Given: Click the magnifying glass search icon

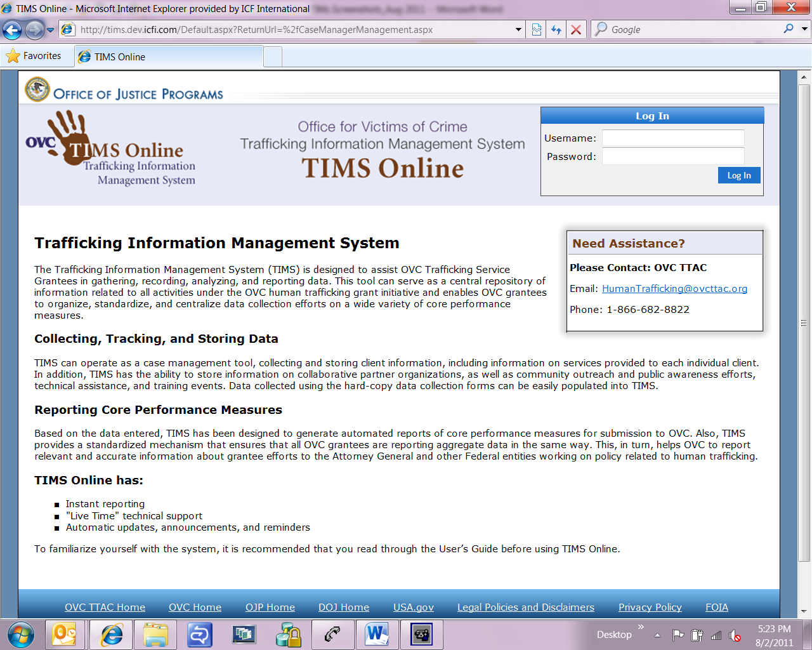Looking at the screenshot, I should [789, 29].
